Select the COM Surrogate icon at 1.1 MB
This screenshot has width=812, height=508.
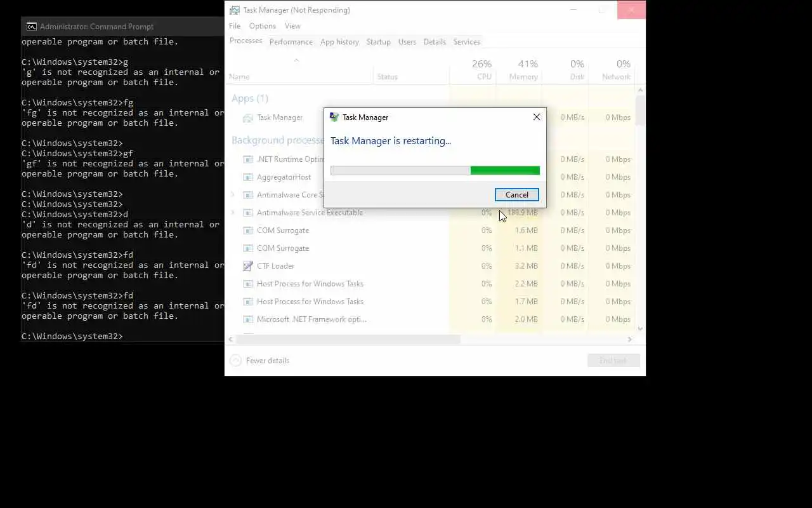[x=248, y=248]
